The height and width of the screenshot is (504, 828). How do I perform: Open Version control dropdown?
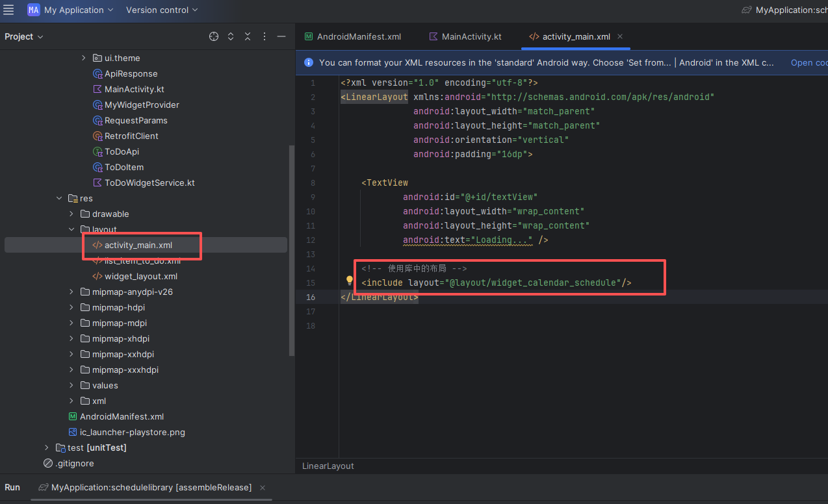[162, 10]
